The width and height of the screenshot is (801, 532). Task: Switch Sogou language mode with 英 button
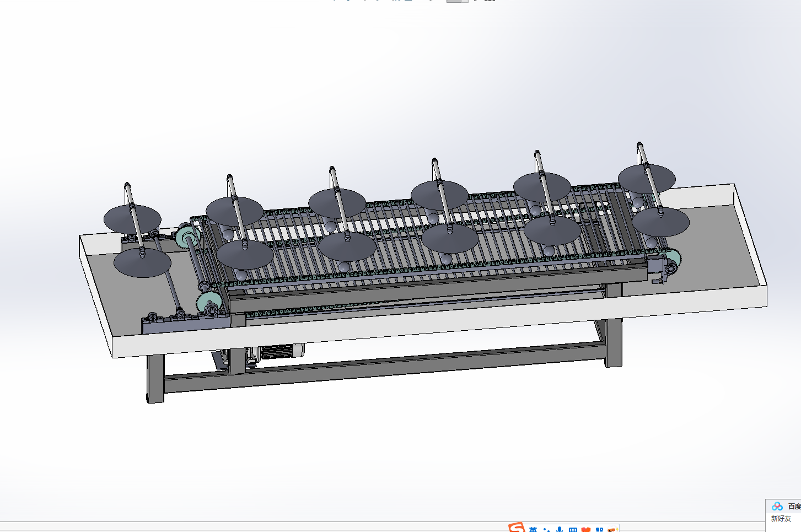click(x=533, y=530)
